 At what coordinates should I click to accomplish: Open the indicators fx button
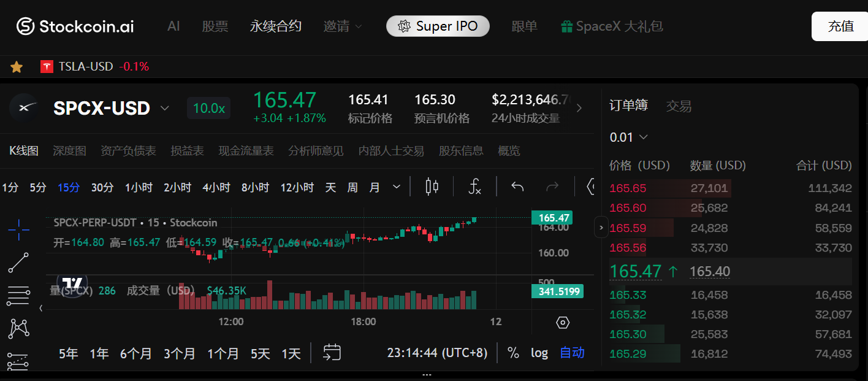pyautogui.click(x=474, y=187)
